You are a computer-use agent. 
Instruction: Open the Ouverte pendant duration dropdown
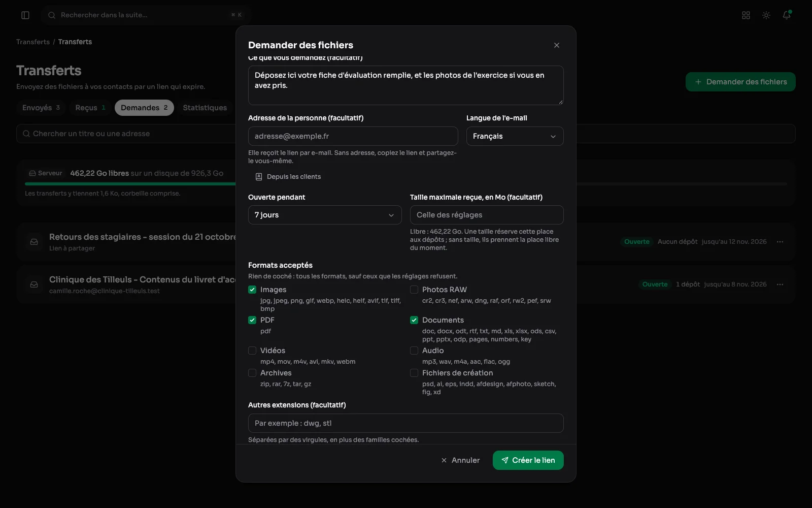(x=325, y=215)
